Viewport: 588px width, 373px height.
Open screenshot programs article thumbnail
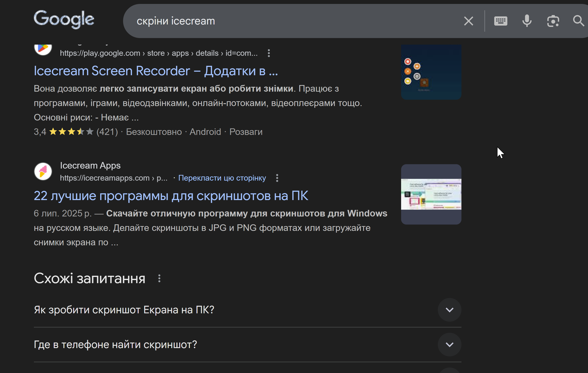coord(431,194)
